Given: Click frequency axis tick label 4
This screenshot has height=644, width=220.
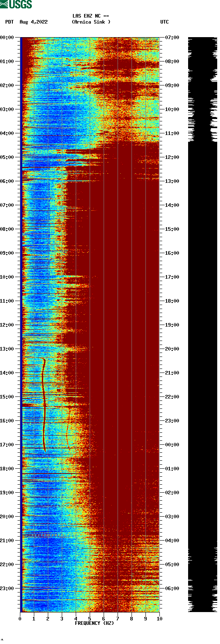Looking at the screenshot, I should pos(76,618).
